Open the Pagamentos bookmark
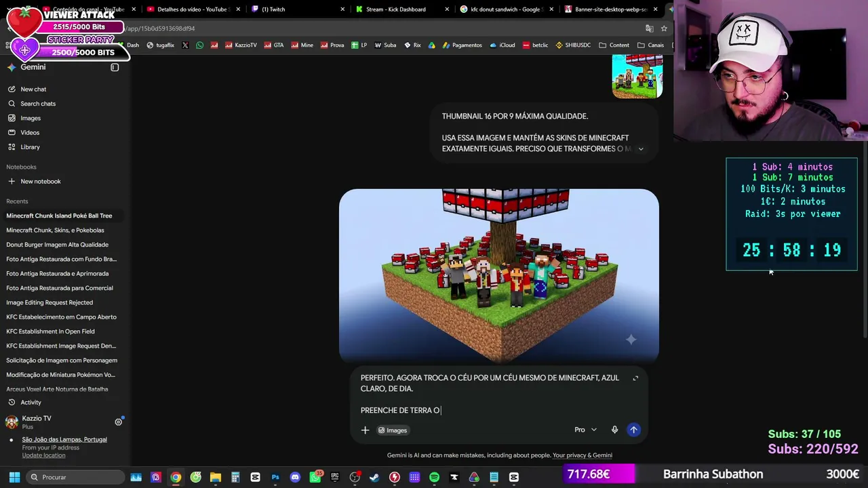The image size is (868, 488). coord(462,45)
